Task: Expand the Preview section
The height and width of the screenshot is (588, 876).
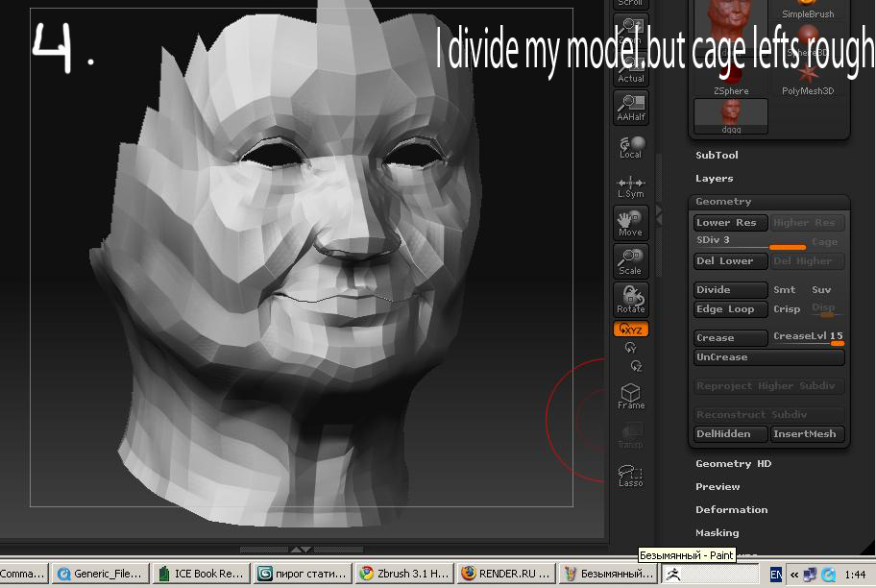Action: [x=718, y=486]
